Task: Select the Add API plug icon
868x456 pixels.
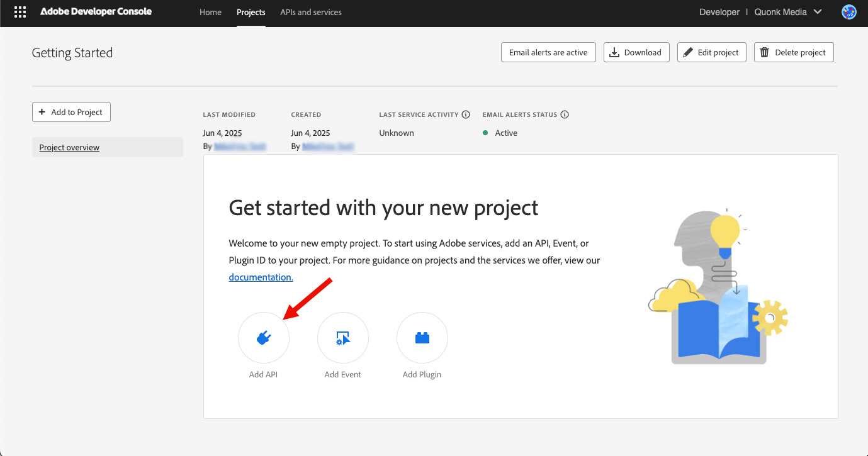Action: (x=264, y=338)
